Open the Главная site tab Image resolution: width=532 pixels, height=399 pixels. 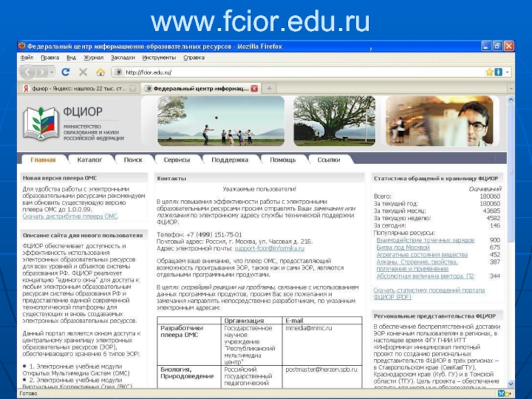(x=43, y=160)
